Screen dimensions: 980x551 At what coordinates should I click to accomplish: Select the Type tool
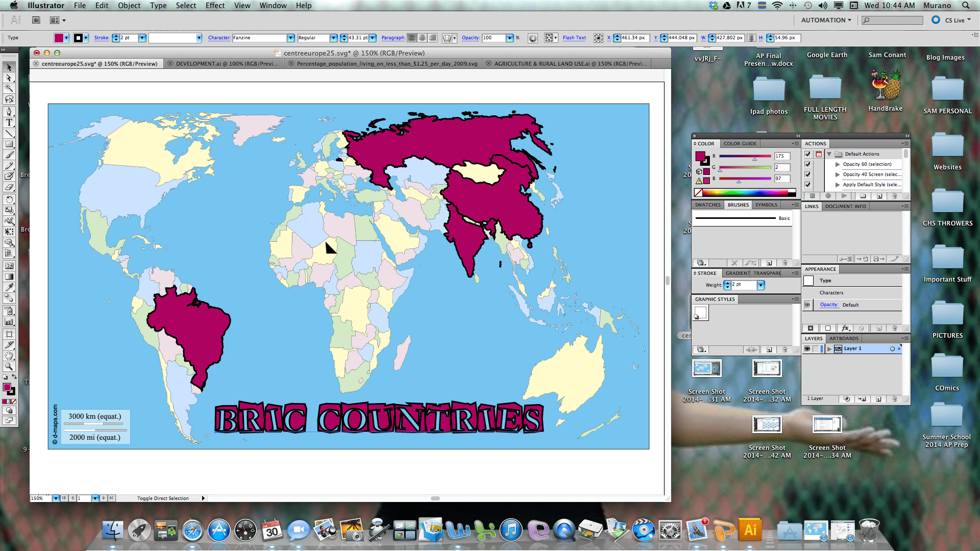pos(9,122)
